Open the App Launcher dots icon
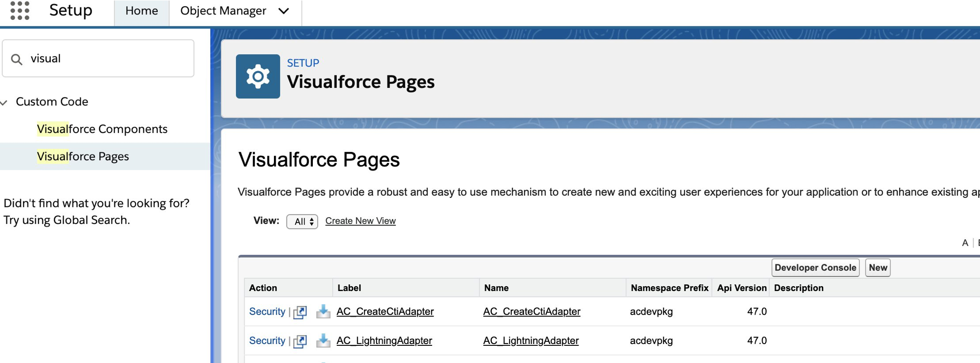The image size is (980, 363). pos(20,10)
